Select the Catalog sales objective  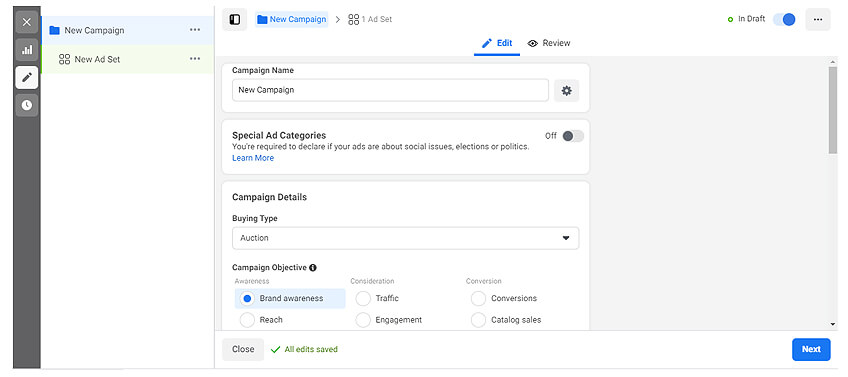coord(506,320)
